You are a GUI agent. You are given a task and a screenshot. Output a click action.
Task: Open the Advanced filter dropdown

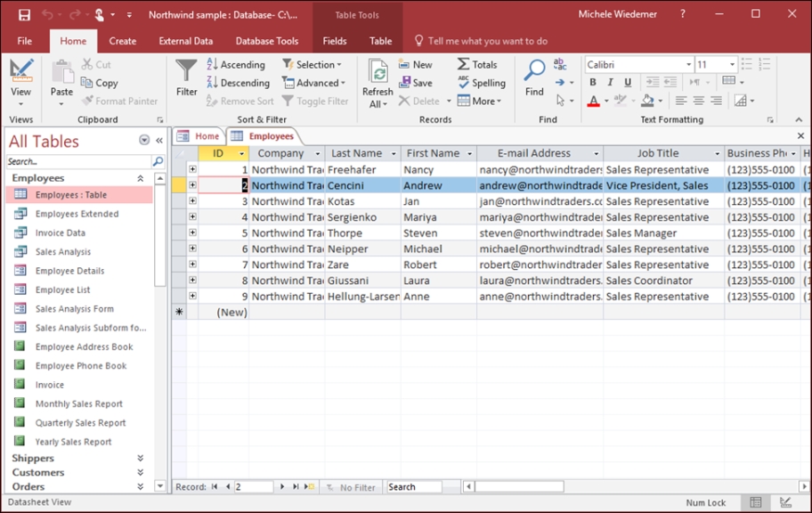pos(313,83)
